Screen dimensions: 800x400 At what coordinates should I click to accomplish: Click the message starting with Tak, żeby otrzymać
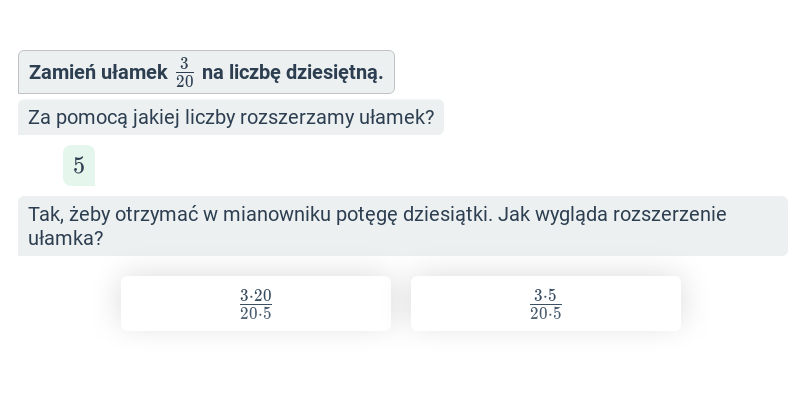tap(403, 226)
